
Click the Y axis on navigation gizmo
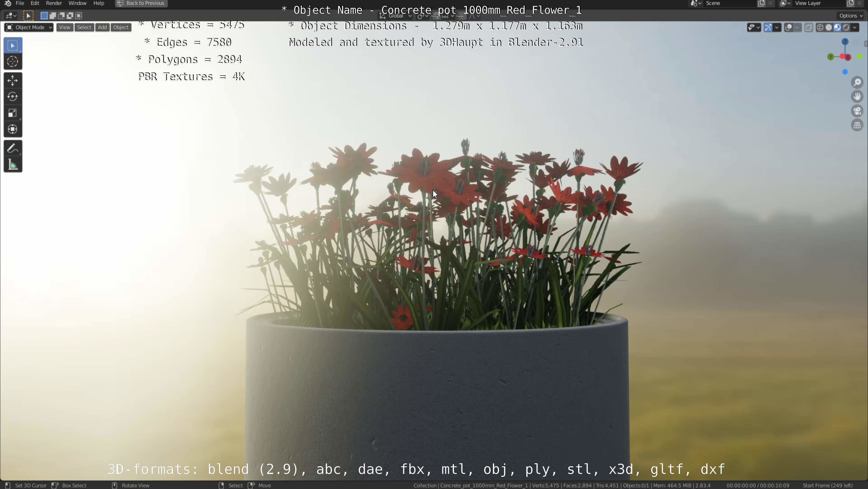point(831,57)
